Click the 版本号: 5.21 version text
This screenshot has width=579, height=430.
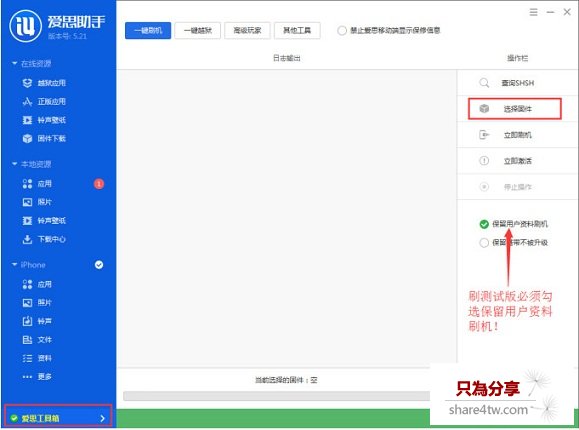pyautogui.click(x=67, y=36)
